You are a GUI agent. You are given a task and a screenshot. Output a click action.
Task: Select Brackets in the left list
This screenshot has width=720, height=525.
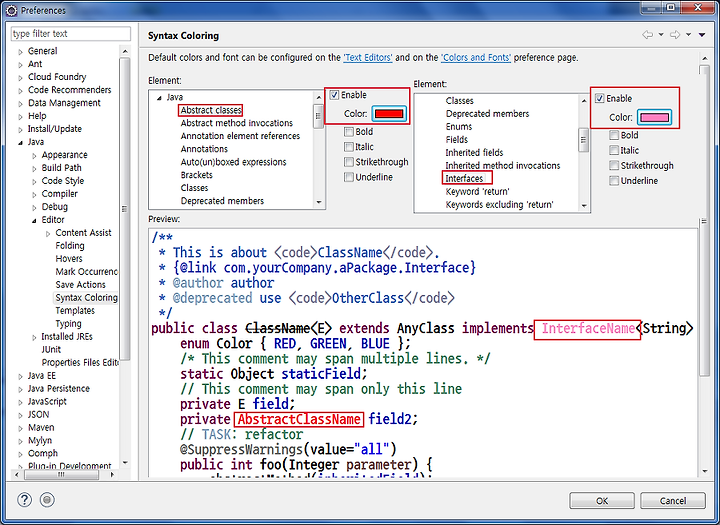[x=197, y=175]
